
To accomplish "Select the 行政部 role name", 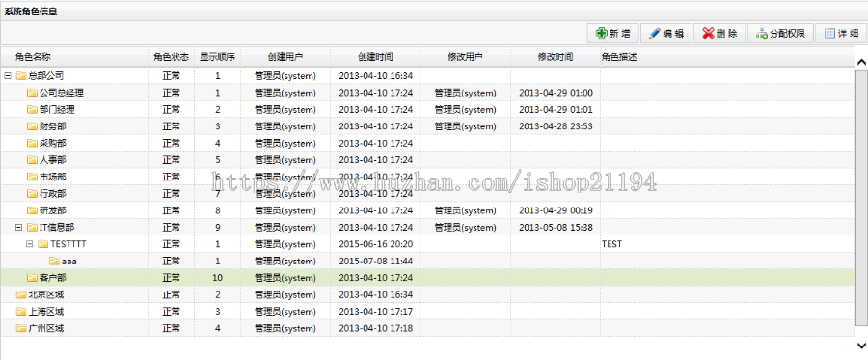I will 53,194.
